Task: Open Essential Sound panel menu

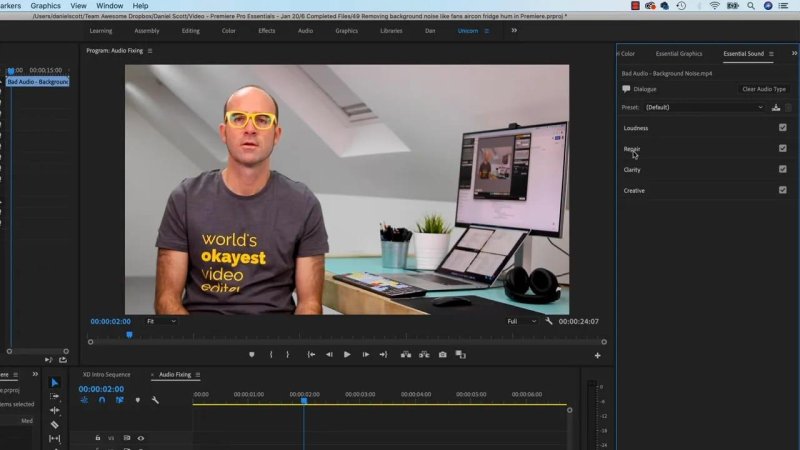Action: (x=771, y=54)
